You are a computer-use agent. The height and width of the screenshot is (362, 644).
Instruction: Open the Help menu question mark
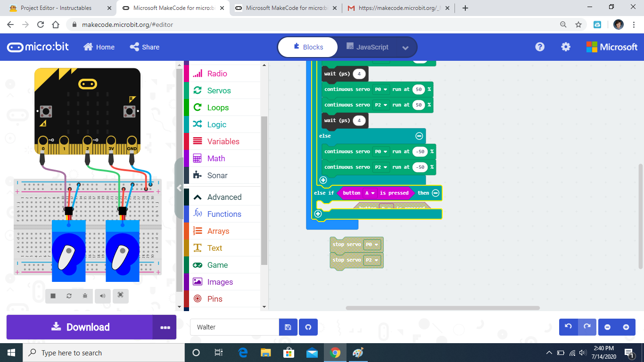coord(540,47)
